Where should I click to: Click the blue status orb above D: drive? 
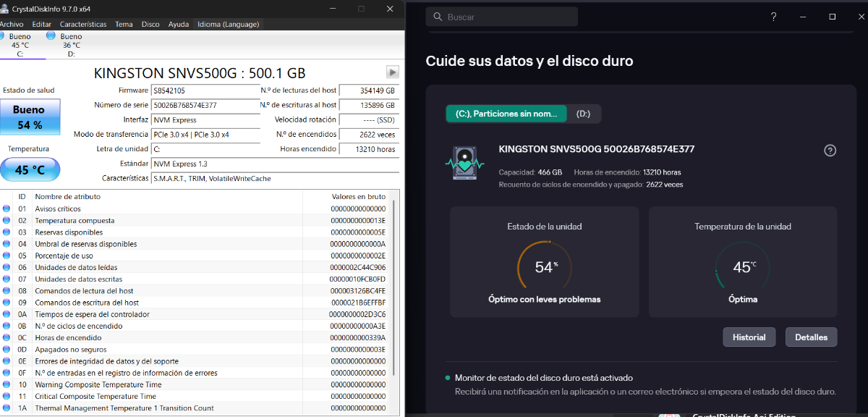pos(51,35)
